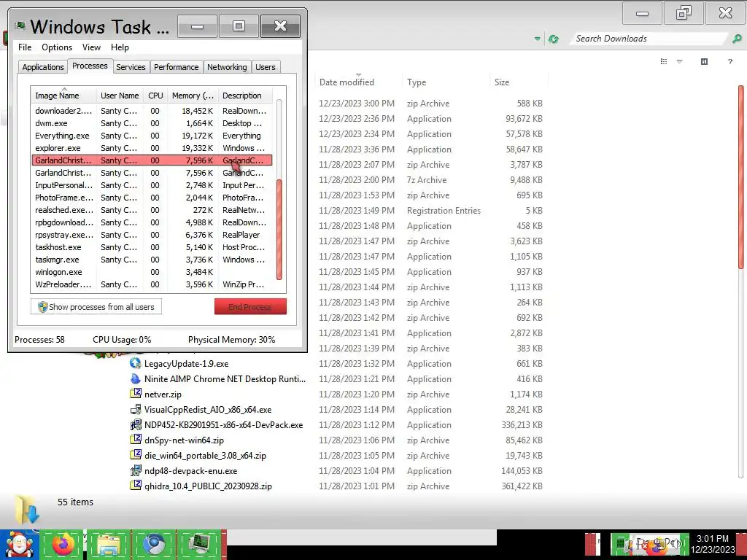Select the taskmgr.exe process row
Image resolution: width=747 pixels, height=560 pixels.
tap(152, 260)
